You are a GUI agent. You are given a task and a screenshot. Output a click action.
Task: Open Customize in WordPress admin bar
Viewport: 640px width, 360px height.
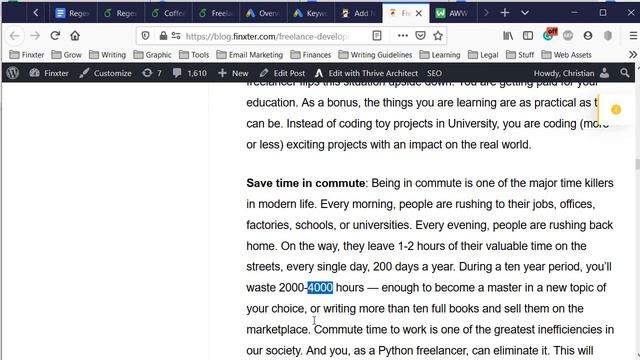pyautogui.click(x=106, y=73)
